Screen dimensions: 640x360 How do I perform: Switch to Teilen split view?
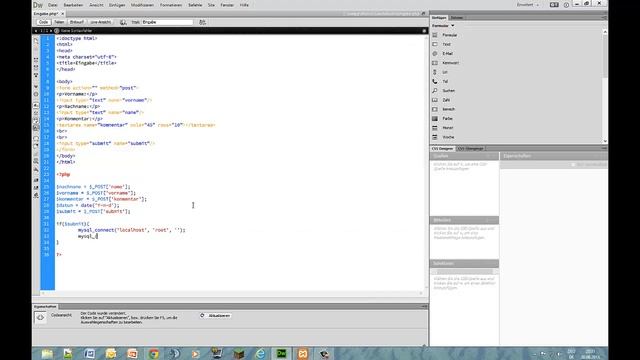59,22
